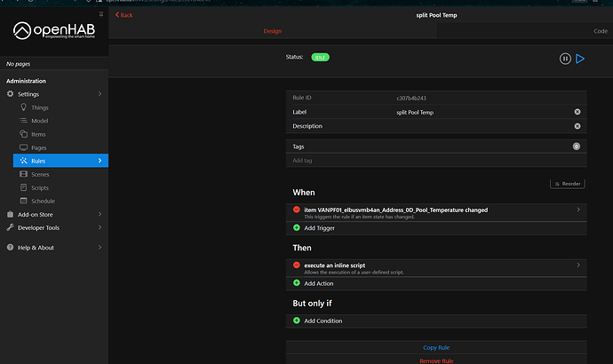Remove the inline script action

[x=297, y=265]
